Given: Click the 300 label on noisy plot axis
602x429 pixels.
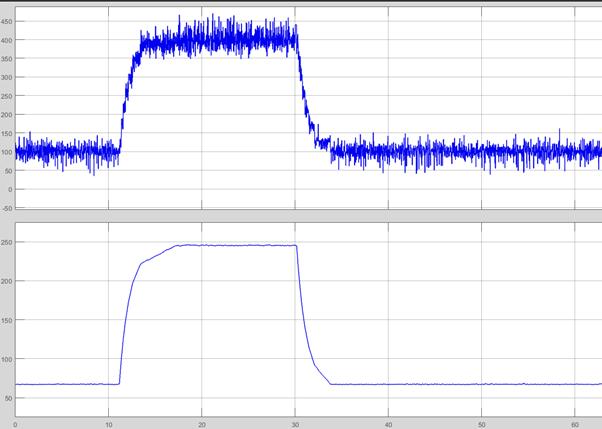Looking at the screenshot, I should click(x=6, y=77).
